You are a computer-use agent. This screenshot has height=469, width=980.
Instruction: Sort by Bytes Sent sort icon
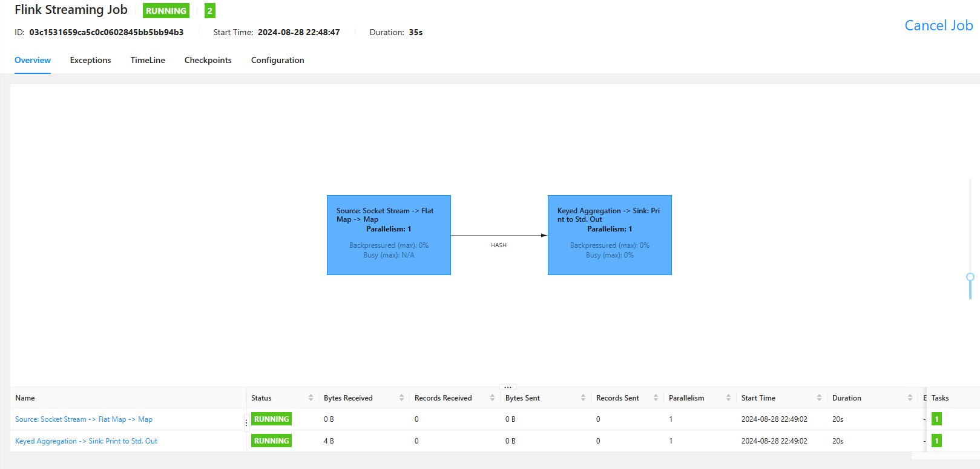pos(583,398)
